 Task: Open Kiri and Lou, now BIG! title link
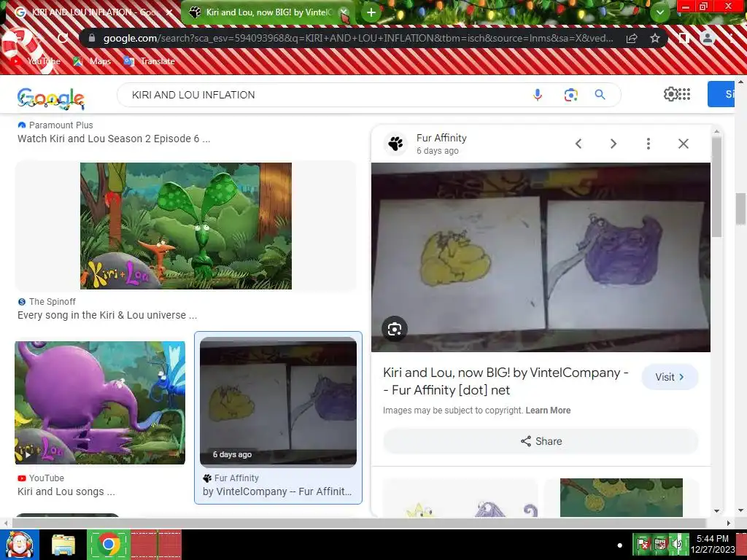506,381
